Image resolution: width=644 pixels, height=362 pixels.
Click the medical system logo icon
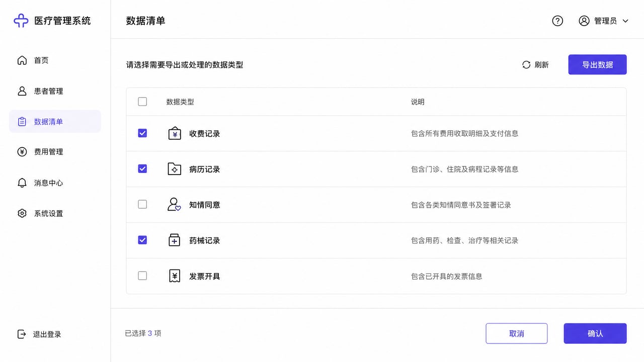click(x=21, y=21)
